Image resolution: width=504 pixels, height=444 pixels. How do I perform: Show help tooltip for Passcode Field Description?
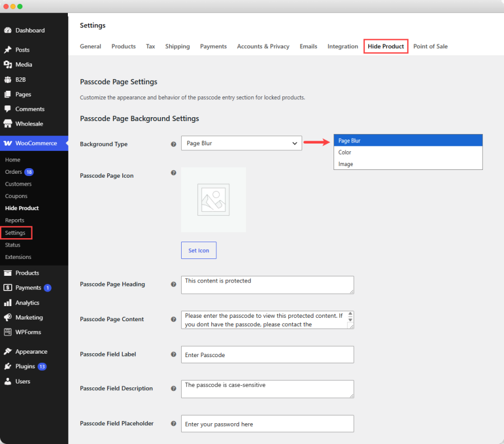point(174,388)
